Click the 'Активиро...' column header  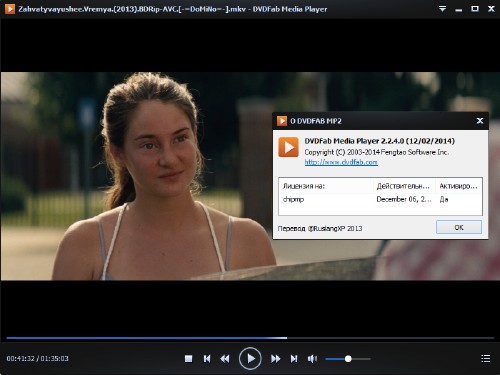[459, 186]
